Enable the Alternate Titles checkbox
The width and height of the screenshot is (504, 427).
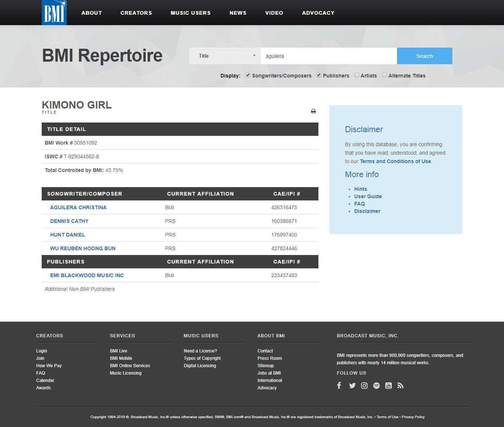384,75
